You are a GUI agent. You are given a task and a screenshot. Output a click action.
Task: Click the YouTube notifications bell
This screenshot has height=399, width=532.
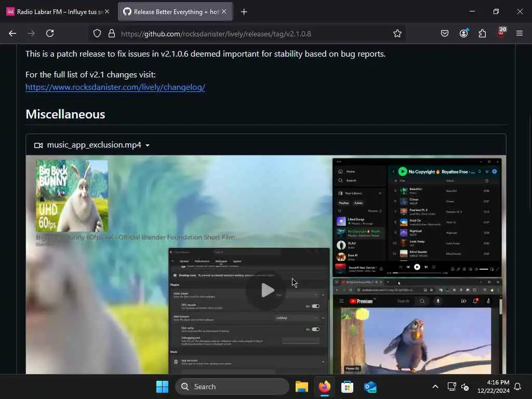(475, 301)
